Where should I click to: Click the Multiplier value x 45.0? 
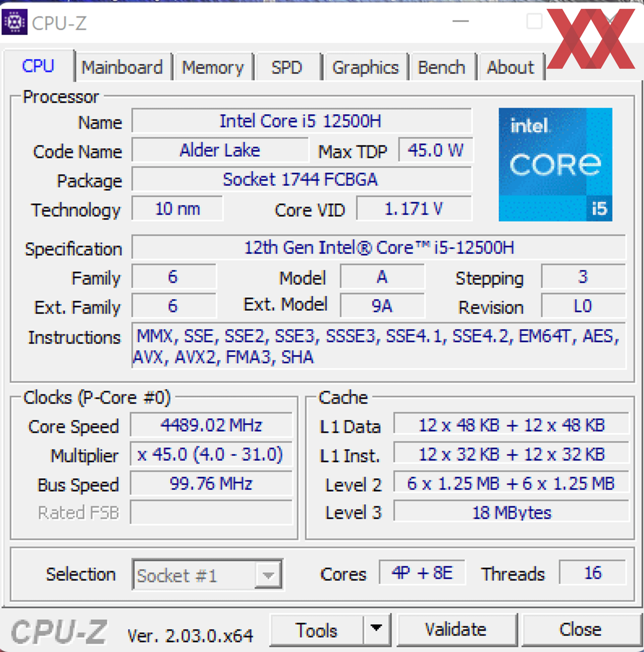point(211,454)
